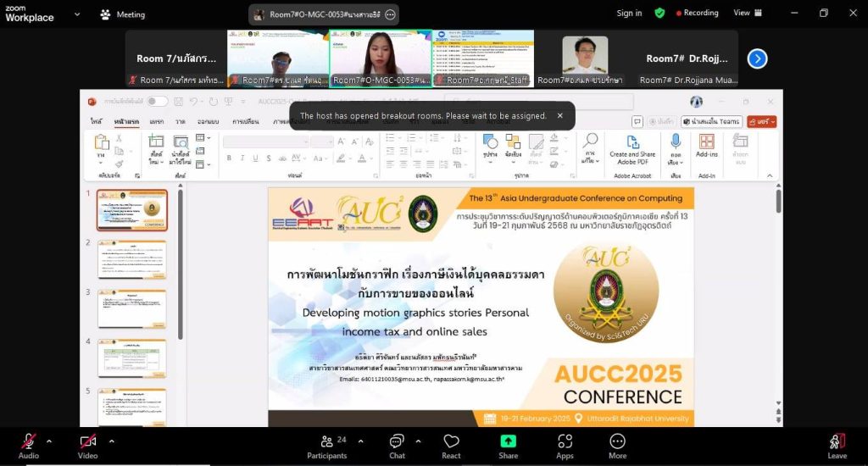Click the New Slide icon in PowerPoint
The image size is (868, 466).
tap(156, 141)
